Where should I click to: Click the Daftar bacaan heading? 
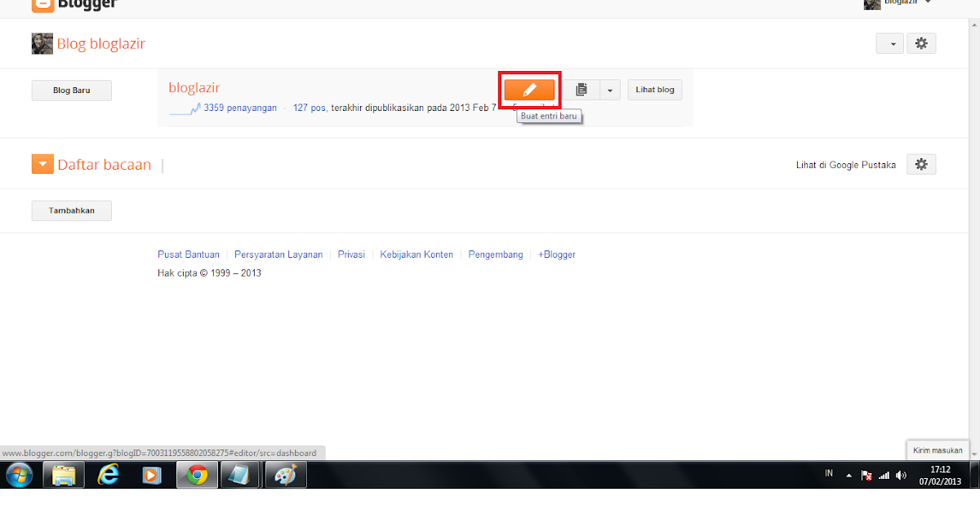(105, 165)
